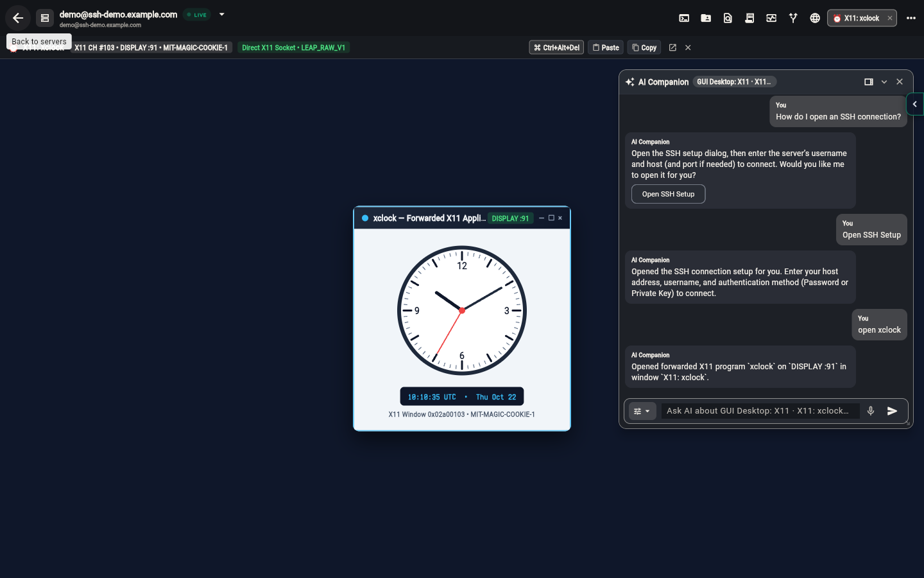Click the 'open xclock' user message
Image resolution: width=924 pixels, height=578 pixels.
coord(879,325)
